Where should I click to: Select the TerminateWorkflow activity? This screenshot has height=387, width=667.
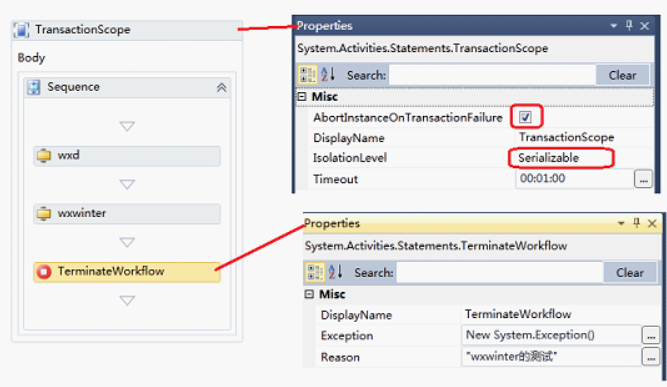127,272
